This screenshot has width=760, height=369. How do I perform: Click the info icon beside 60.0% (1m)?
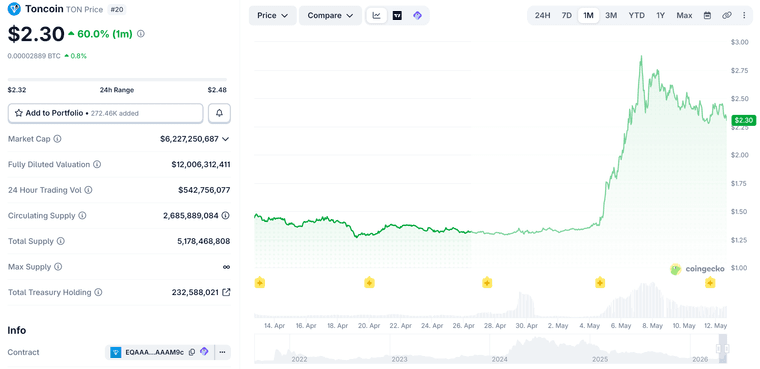[141, 34]
